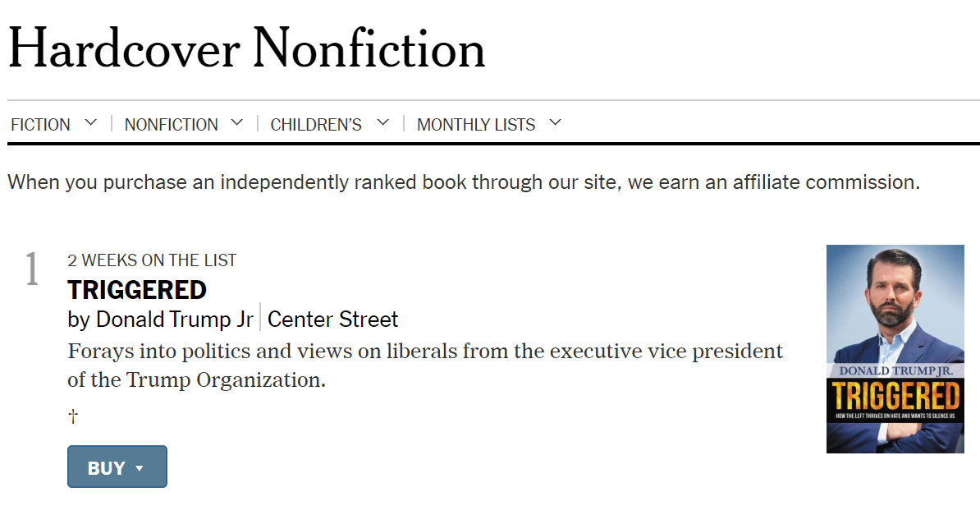Click the '2 WEEKS ON THE LIST' label

click(x=152, y=260)
